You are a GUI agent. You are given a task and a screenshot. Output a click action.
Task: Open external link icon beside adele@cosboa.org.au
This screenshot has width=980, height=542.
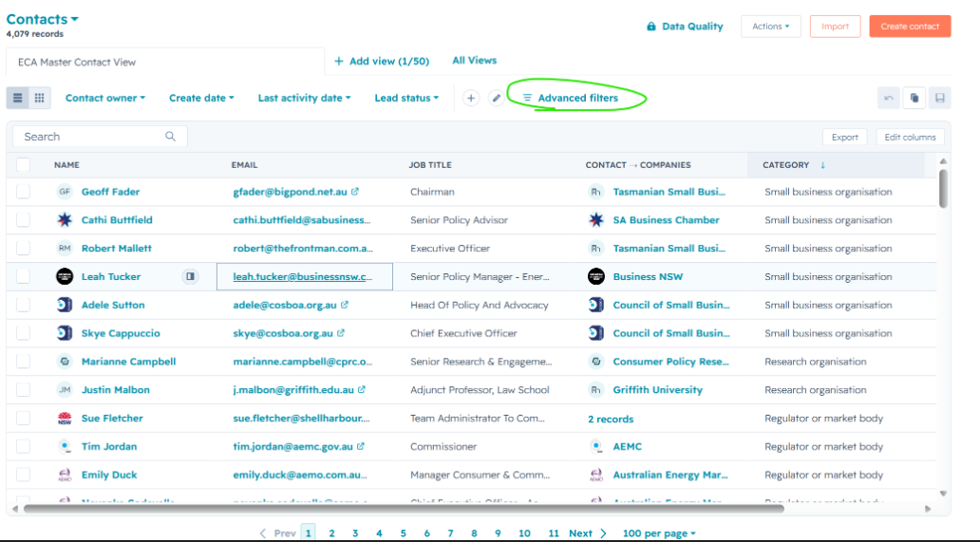(x=345, y=305)
